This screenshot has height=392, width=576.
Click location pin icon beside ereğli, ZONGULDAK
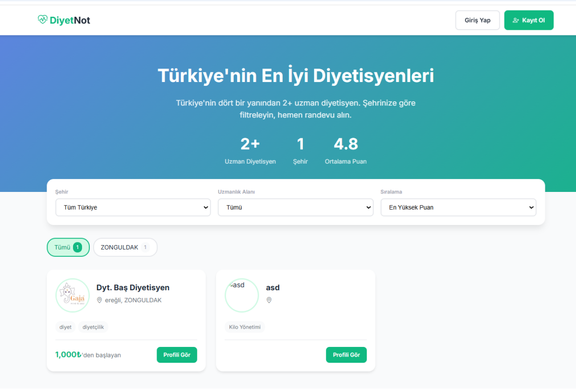100,300
